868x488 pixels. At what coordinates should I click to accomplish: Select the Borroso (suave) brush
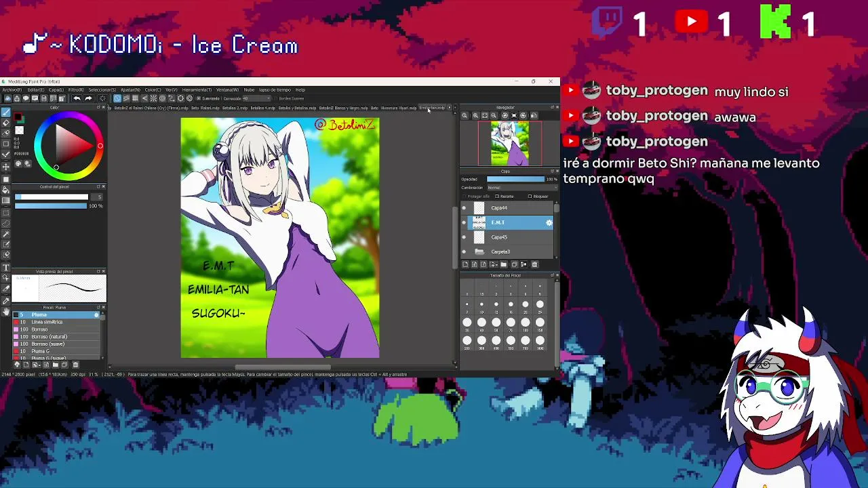58,344
